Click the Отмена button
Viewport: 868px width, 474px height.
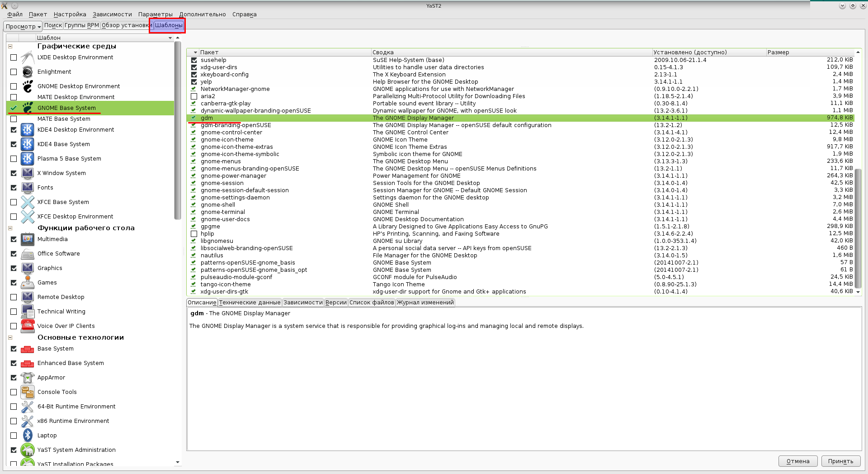pyautogui.click(x=798, y=461)
